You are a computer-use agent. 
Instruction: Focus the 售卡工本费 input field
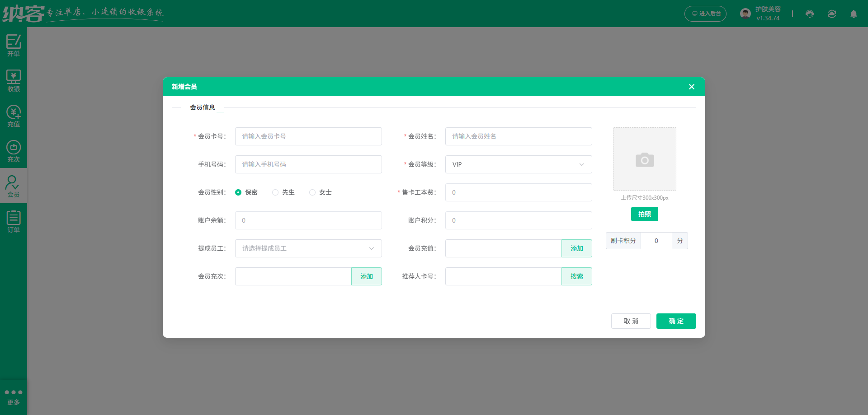(x=519, y=192)
